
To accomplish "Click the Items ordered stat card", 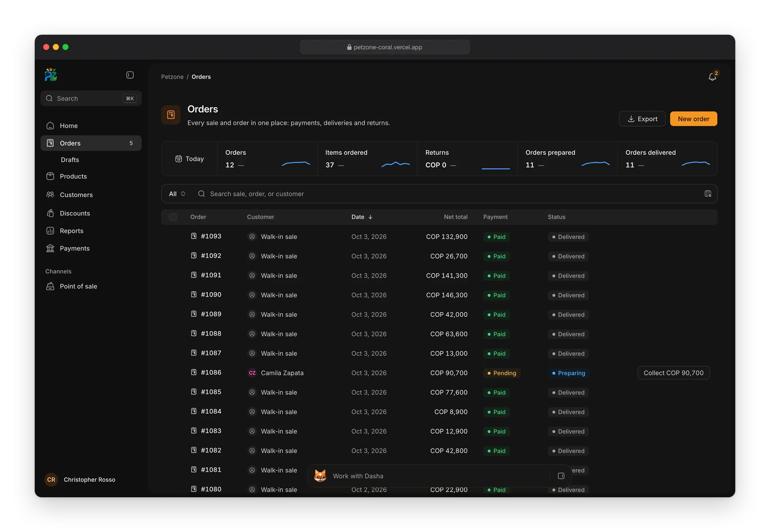I will 367,159.
